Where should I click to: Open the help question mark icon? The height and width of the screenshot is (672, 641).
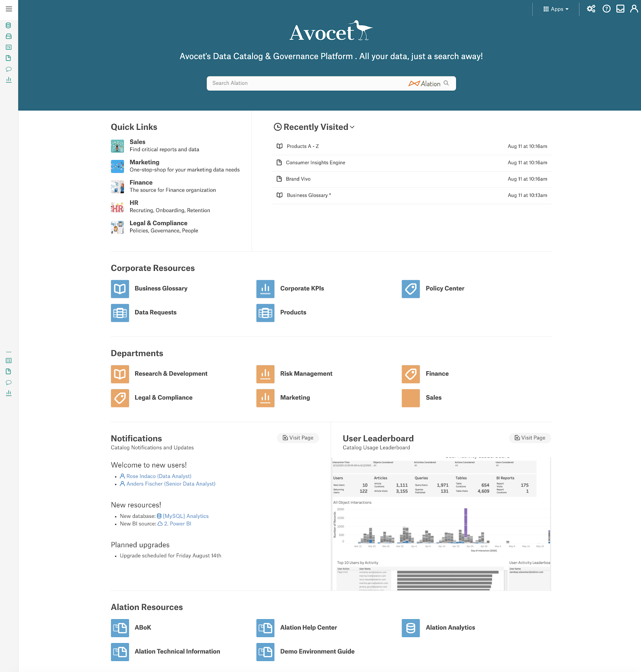click(x=606, y=9)
